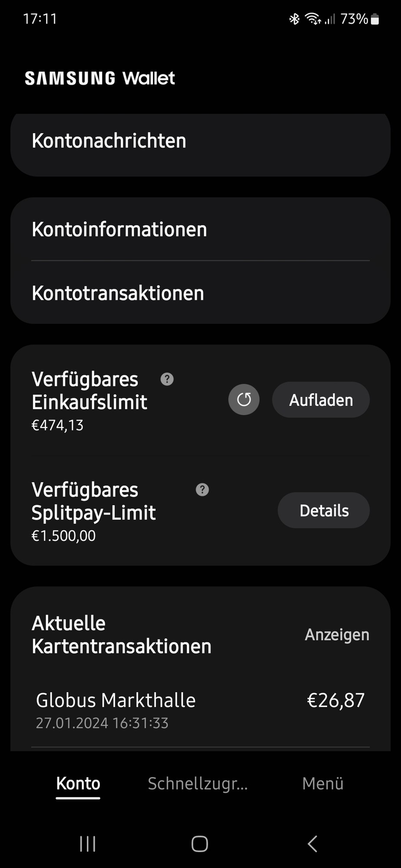Tap the Samsung Wallet title

[x=100, y=79]
